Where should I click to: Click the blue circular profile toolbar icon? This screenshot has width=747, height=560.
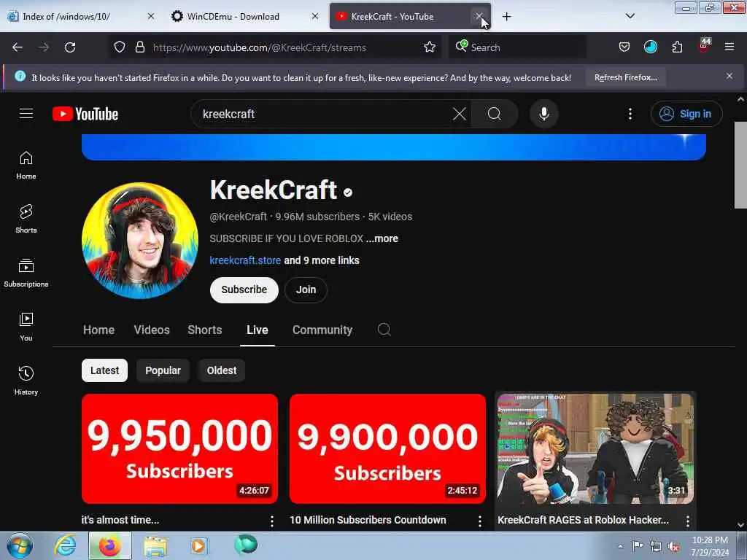pyautogui.click(x=650, y=47)
